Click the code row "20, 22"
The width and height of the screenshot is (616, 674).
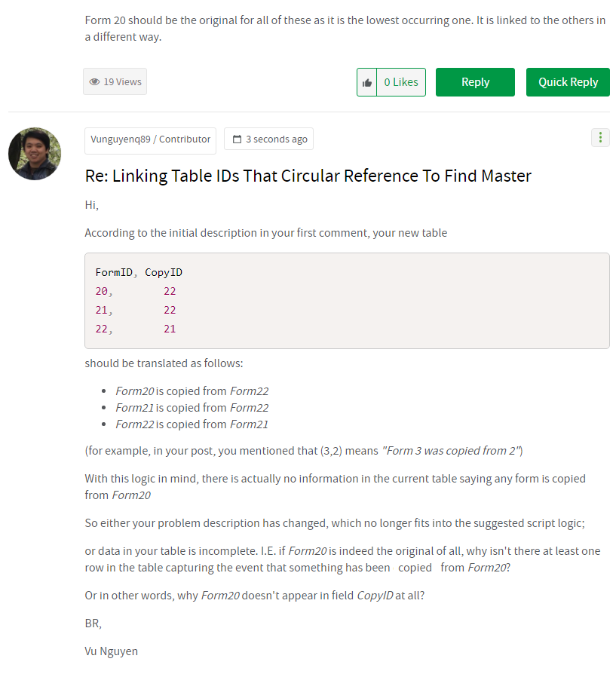coord(136,291)
